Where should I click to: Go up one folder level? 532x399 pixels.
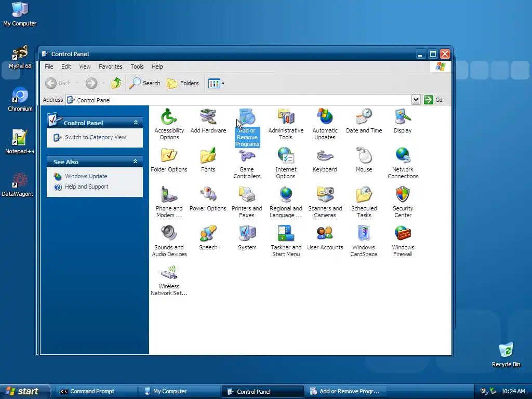[x=116, y=83]
